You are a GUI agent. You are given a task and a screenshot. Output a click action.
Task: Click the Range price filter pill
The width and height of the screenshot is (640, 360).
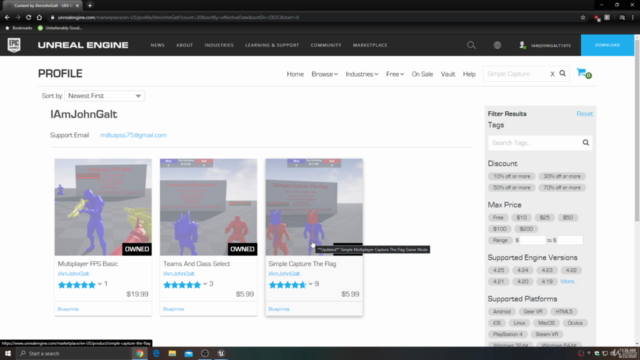[x=500, y=240]
